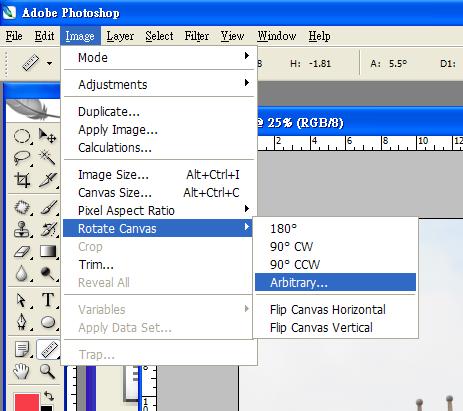Open the View menu
Viewport: 463px width, 411px height.
coord(232,36)
